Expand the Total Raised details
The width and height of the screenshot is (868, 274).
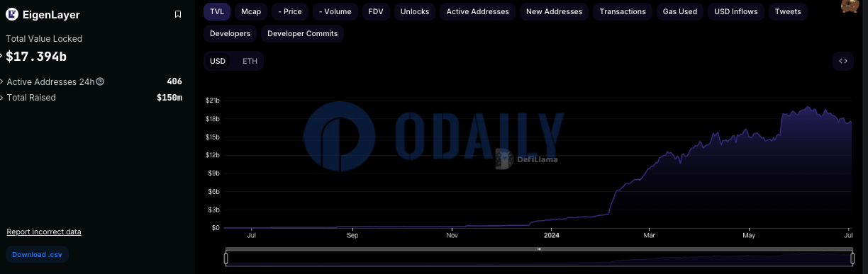pyautogui.click(x=2, y=97)
